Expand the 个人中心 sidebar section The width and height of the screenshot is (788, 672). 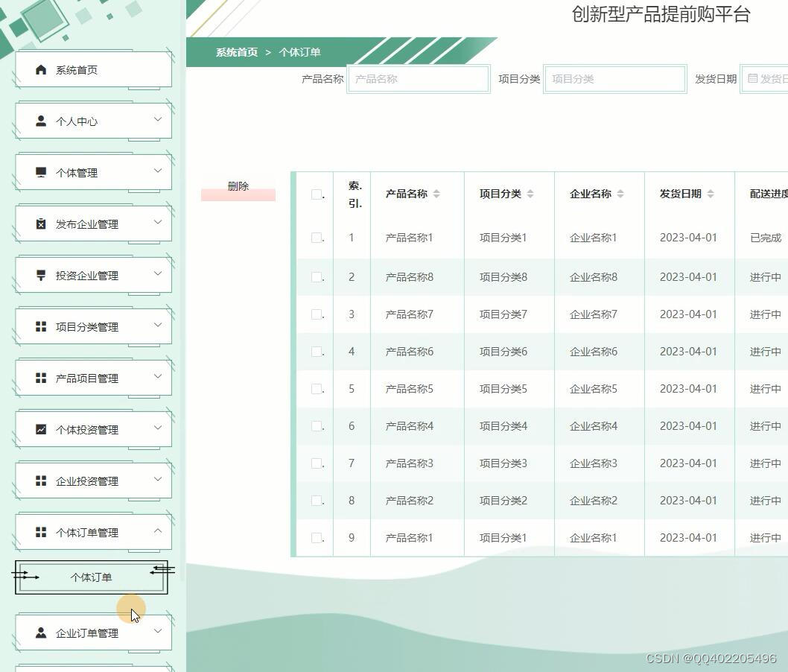pos(89,121)
